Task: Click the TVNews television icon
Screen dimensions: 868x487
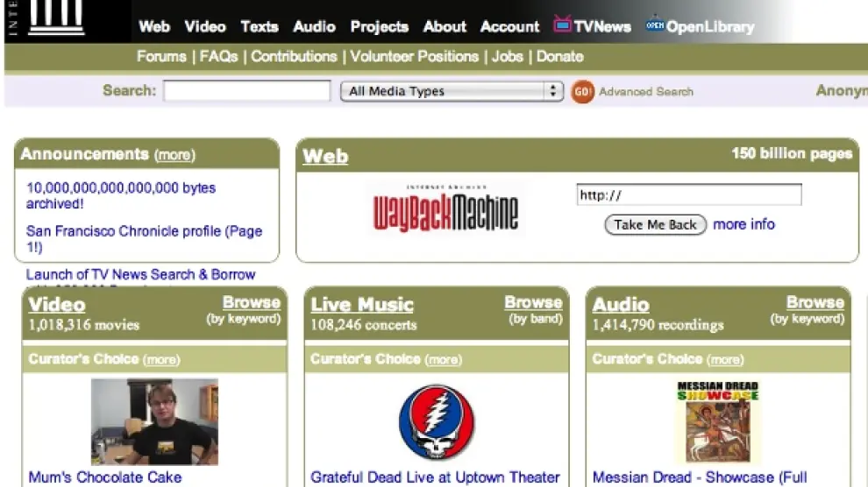Action: point(562,25)
